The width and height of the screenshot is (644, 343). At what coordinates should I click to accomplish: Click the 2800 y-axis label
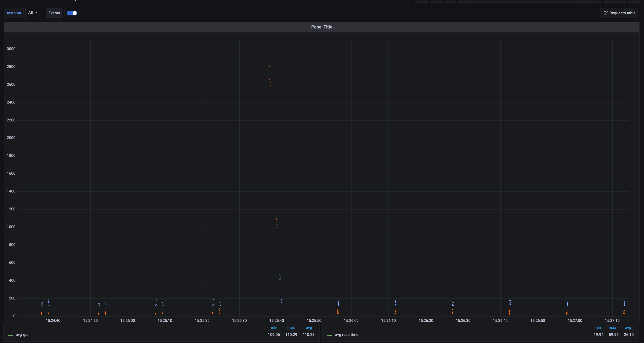pos(11,66)
